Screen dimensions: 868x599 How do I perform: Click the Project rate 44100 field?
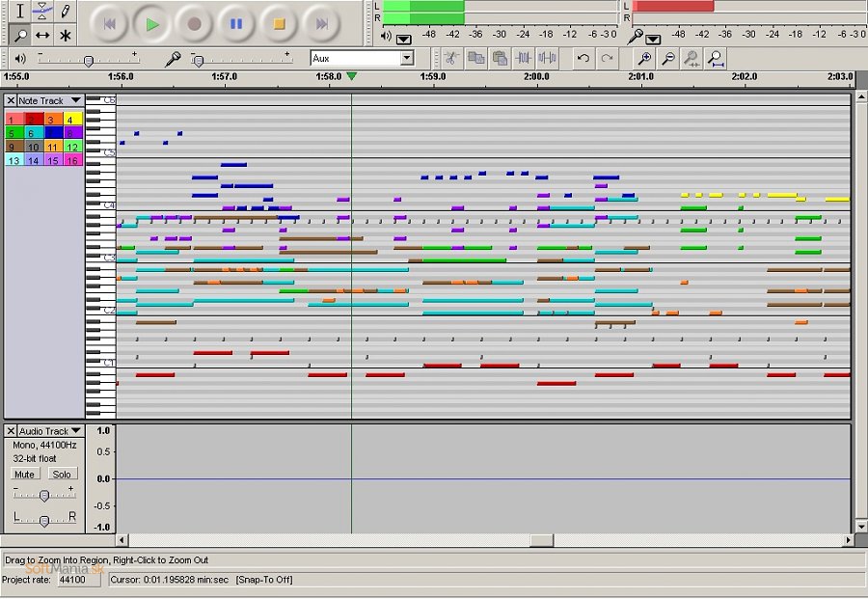point(79,580)
